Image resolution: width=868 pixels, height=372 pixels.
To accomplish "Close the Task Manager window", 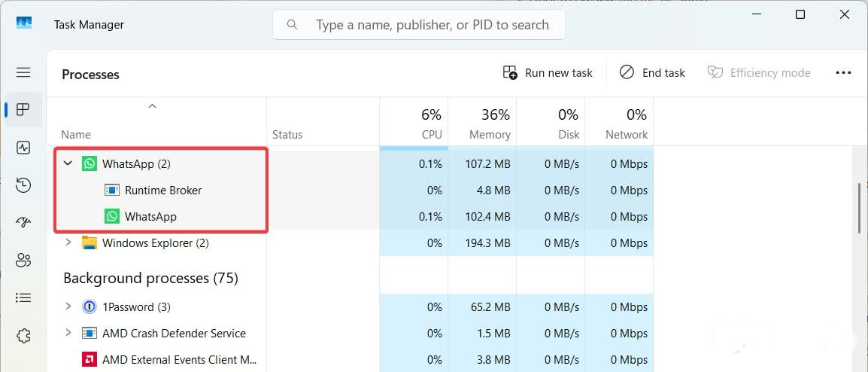I will pos(844,15).
